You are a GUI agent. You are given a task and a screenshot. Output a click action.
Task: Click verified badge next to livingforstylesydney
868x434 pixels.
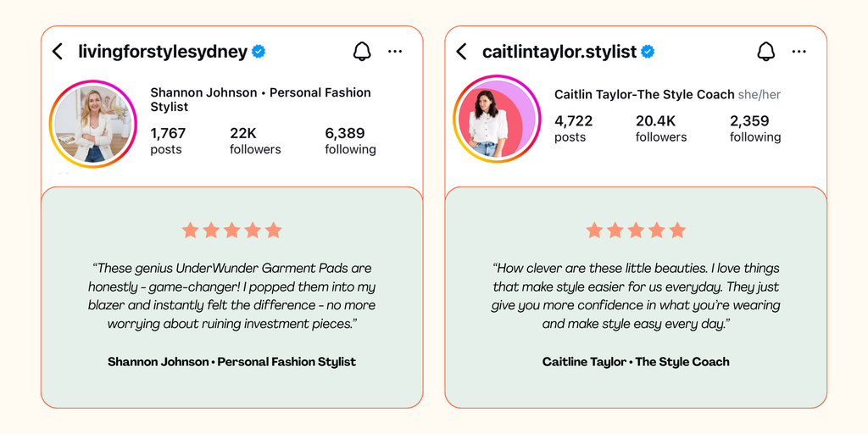pyautogui.click(x=259, y=52)
